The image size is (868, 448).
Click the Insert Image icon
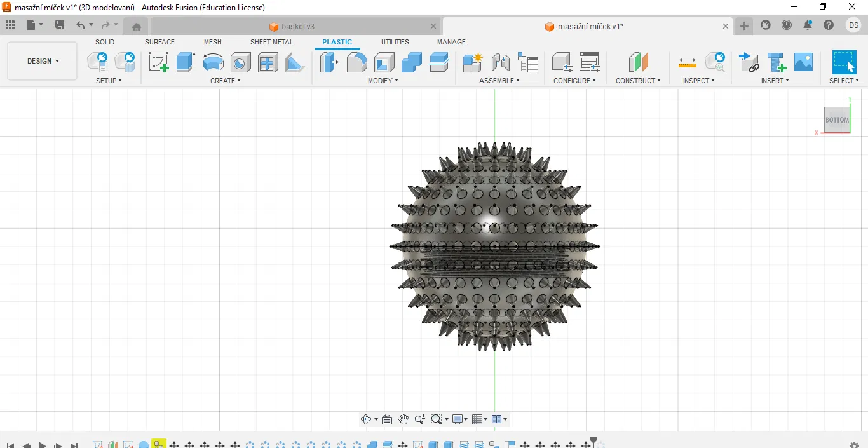click(803, 62)
